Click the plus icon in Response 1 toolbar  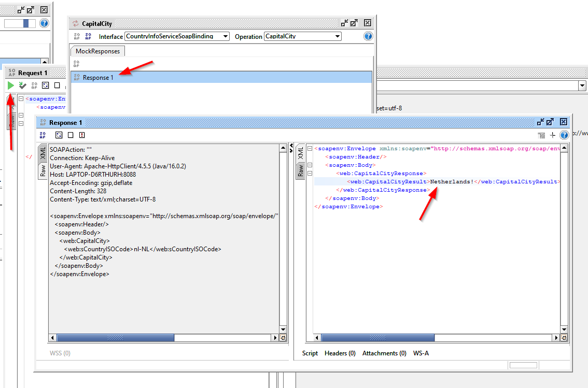553,135
